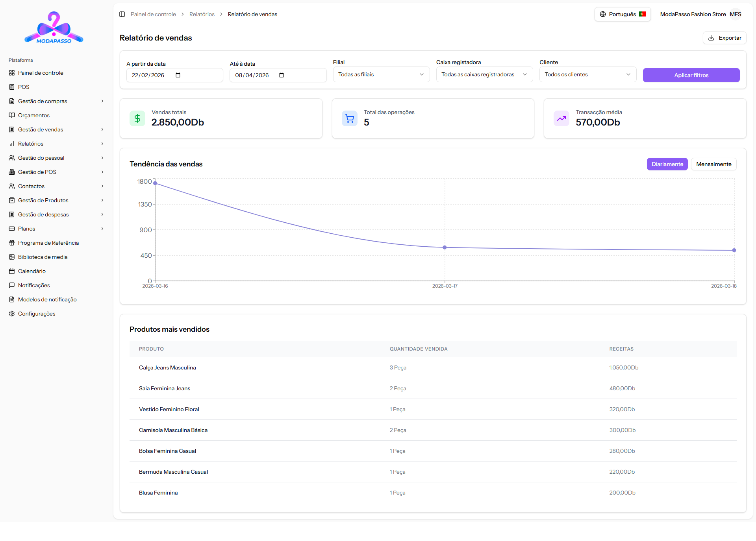Click the MFS user avatar
This screenshot has height=541, width=756.
coord(735,14)
